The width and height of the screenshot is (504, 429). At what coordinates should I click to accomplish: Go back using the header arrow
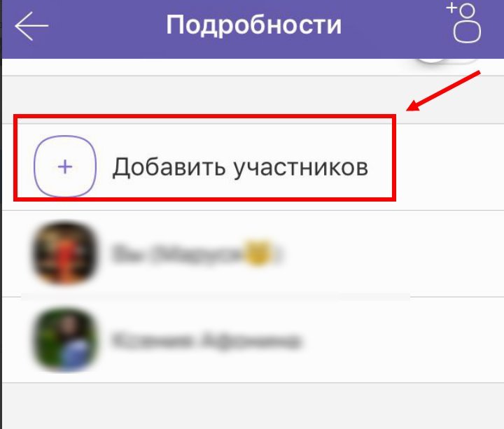pyautogui.click(x=31, y=26)
